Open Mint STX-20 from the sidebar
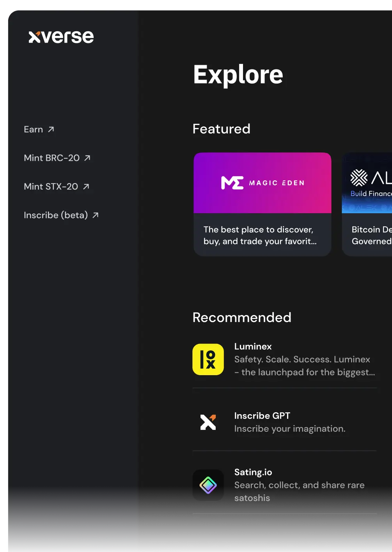Viewport: 392px width, 552px height. tap(51, 187)
